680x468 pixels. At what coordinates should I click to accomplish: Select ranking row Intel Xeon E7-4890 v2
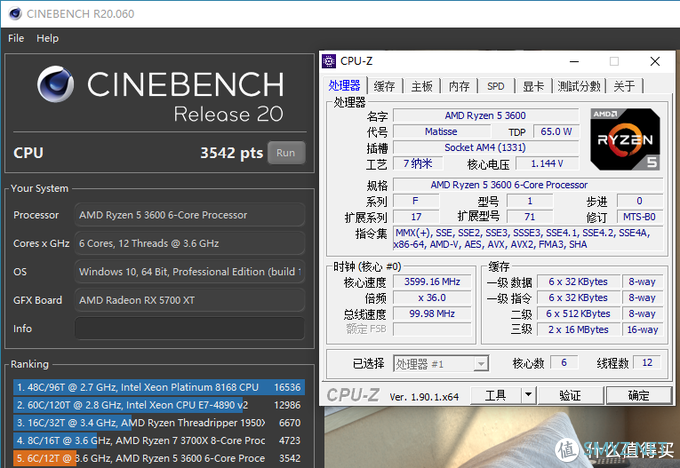coord(159,405)
